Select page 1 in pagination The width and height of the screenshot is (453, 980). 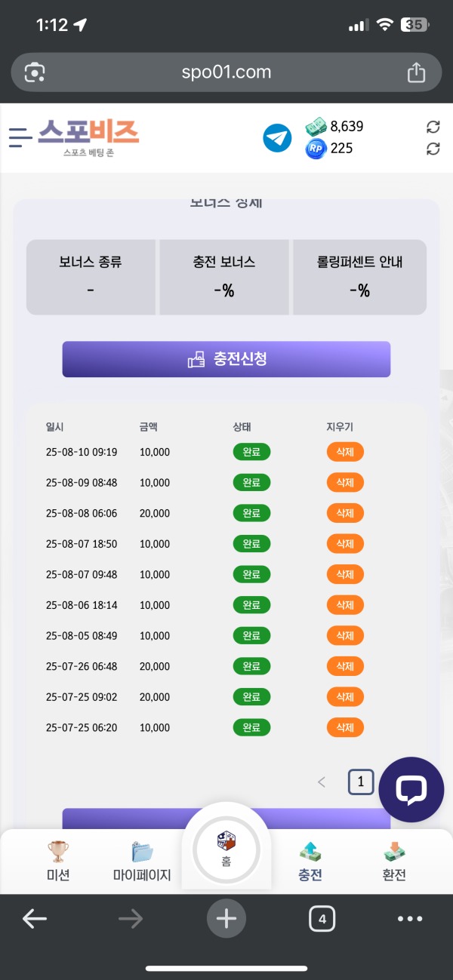pos(360,782)
